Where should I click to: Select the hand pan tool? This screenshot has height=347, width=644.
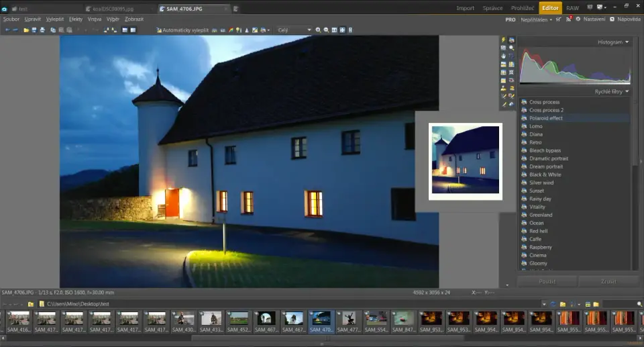click(x=503, y=56)
